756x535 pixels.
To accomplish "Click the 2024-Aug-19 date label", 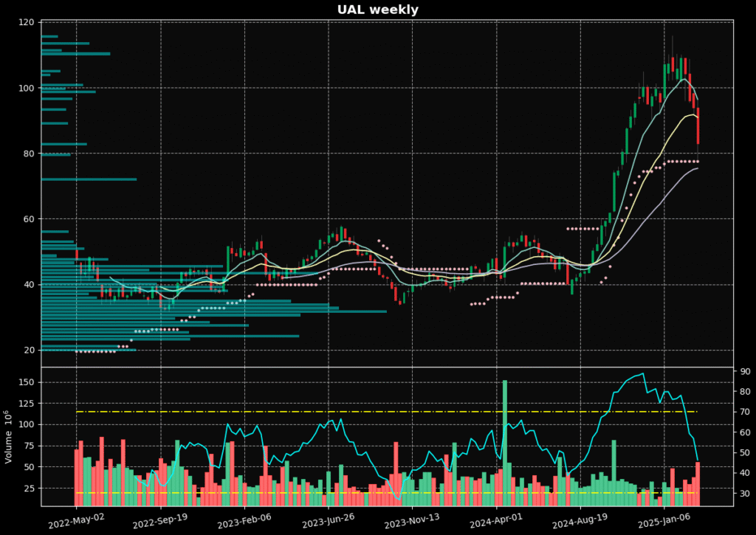I will (580, 522).
